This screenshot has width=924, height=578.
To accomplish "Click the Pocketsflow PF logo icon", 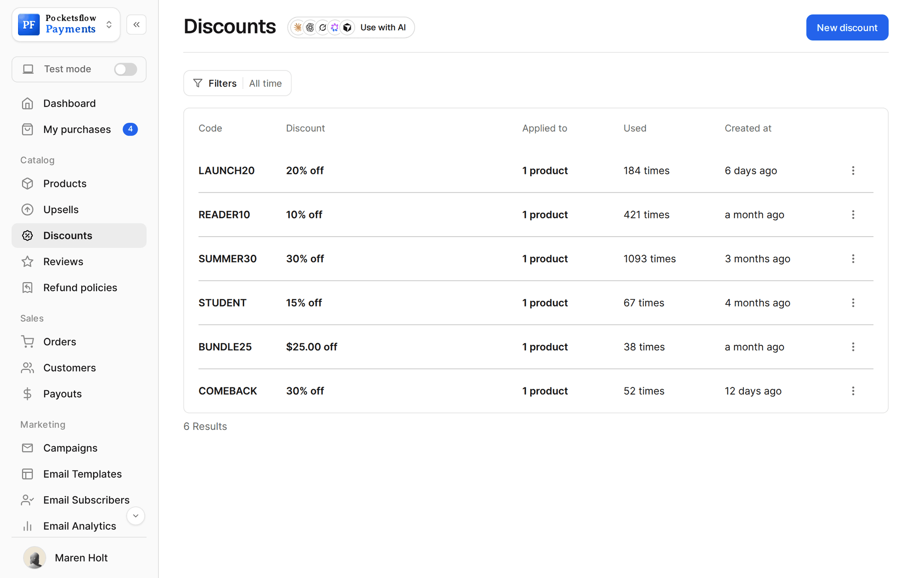I will coord(29,24).
